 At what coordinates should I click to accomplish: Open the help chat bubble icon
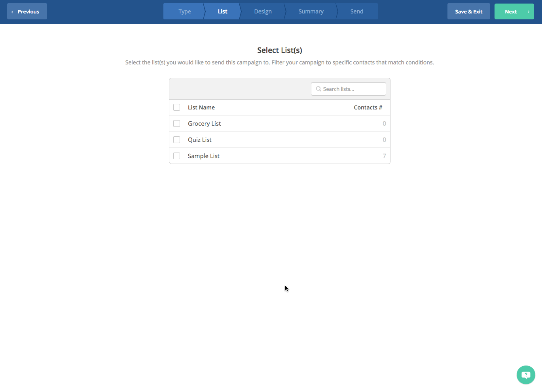point(526,375)
